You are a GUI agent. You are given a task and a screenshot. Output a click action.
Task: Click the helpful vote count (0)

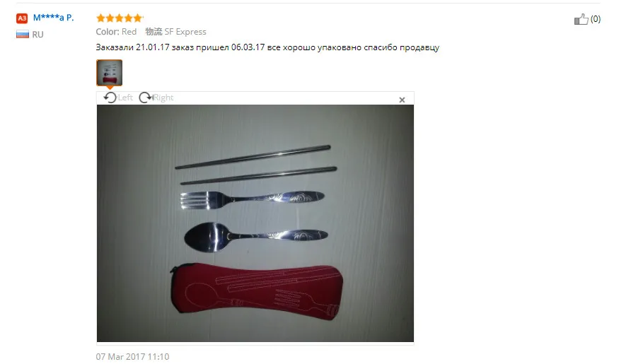click(596, 19)
